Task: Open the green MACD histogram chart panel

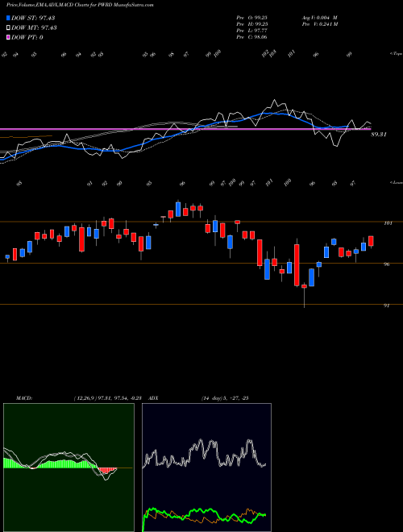Action: (x=69, y=468)
